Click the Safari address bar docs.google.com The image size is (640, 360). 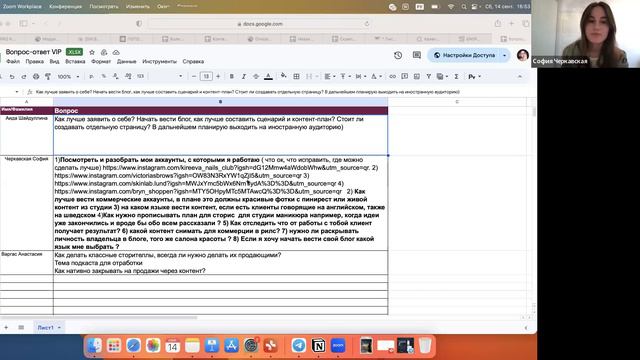click(260, 24)
